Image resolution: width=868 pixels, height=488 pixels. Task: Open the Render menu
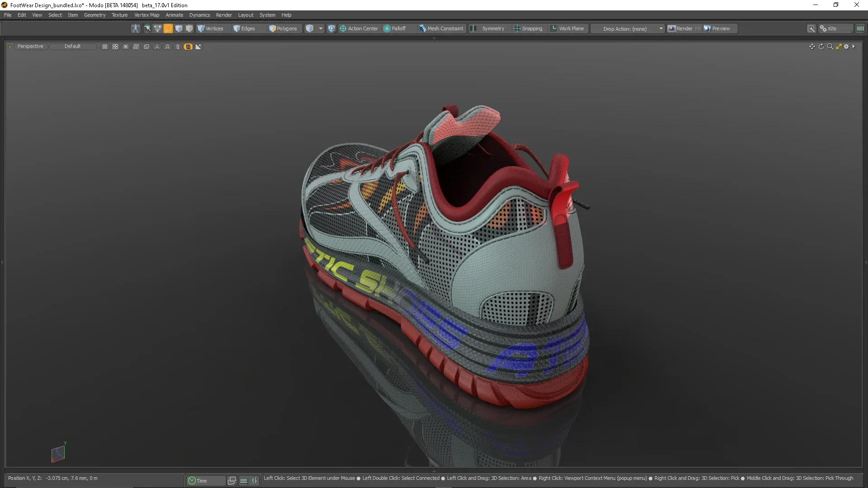coord(224,15)
